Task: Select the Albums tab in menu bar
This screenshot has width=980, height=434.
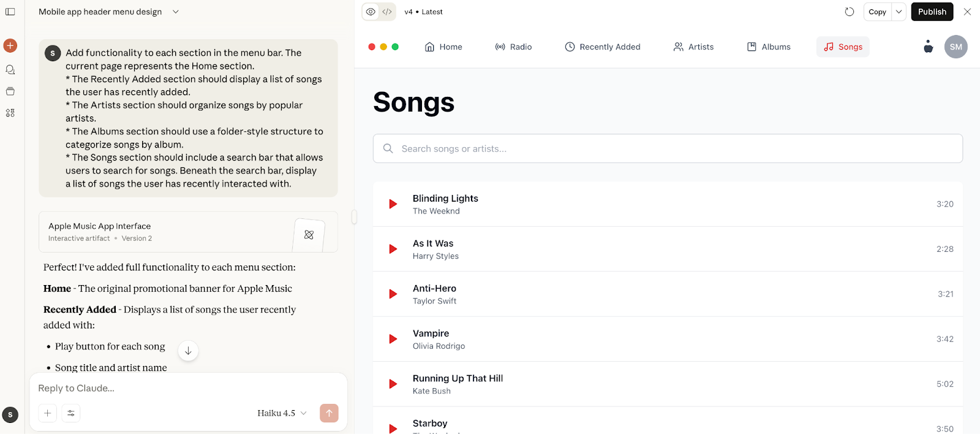Action: (x=769, y=47)
